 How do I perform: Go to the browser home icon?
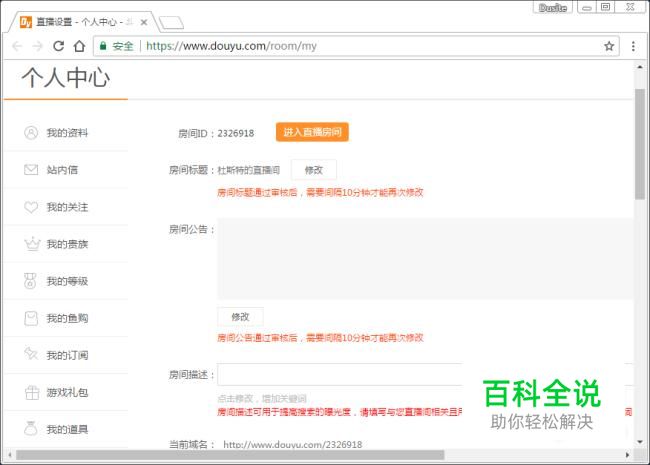point(79,46)
